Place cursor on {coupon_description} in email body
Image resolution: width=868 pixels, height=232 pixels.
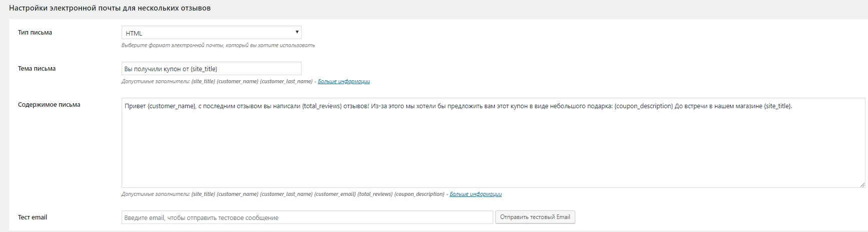(643, 106)
